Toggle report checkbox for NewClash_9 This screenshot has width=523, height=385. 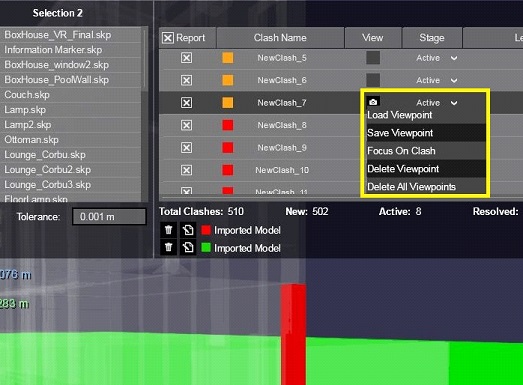[186, 147]
